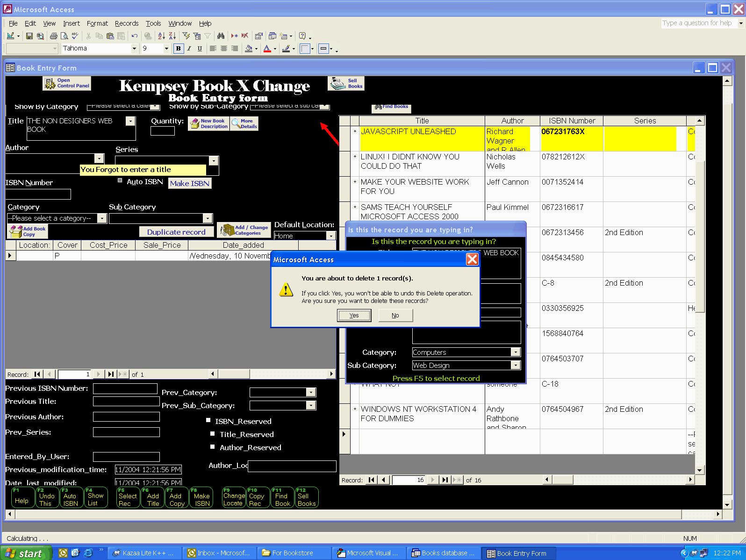The height and width of the screenshot is (560, 746).
Task: Toggle the Title_Reserved checkbox
Action: click(x=213, y=433)
